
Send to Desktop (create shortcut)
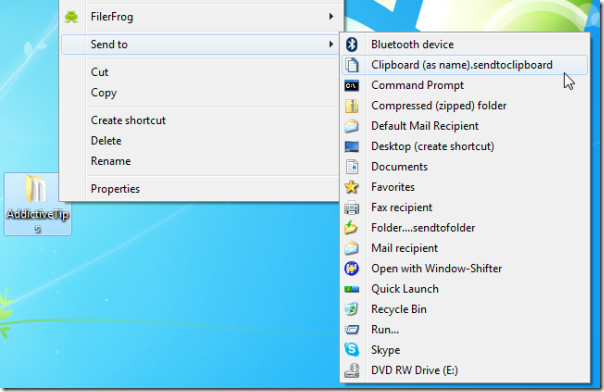coord(465,146)
